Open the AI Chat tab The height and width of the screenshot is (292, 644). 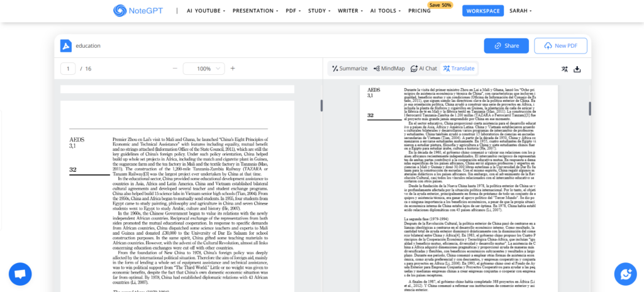(x=424, y=69)
